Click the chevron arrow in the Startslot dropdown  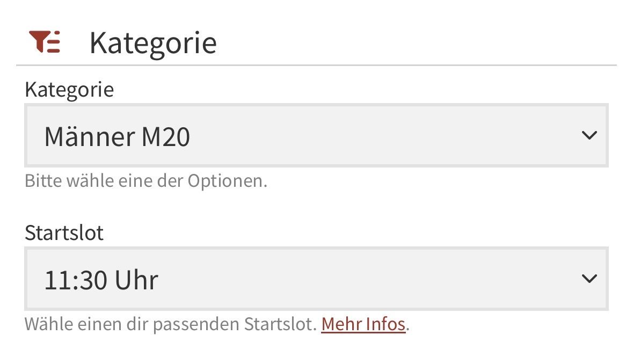589,279
